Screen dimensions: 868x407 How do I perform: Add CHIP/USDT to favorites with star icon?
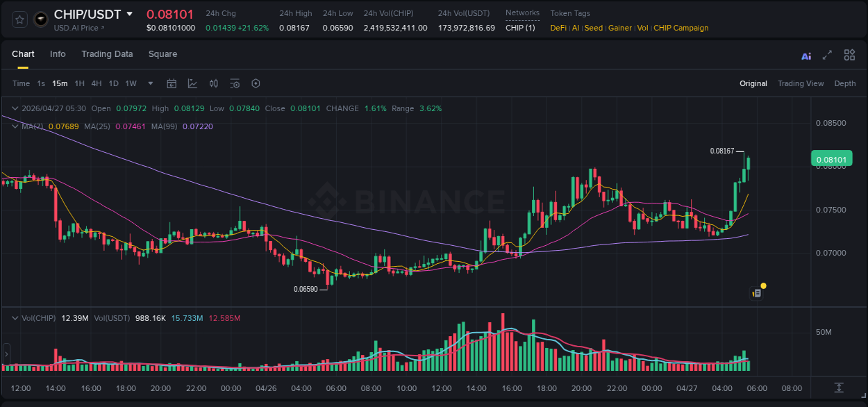pyautogui.click(x=19, y=19)
